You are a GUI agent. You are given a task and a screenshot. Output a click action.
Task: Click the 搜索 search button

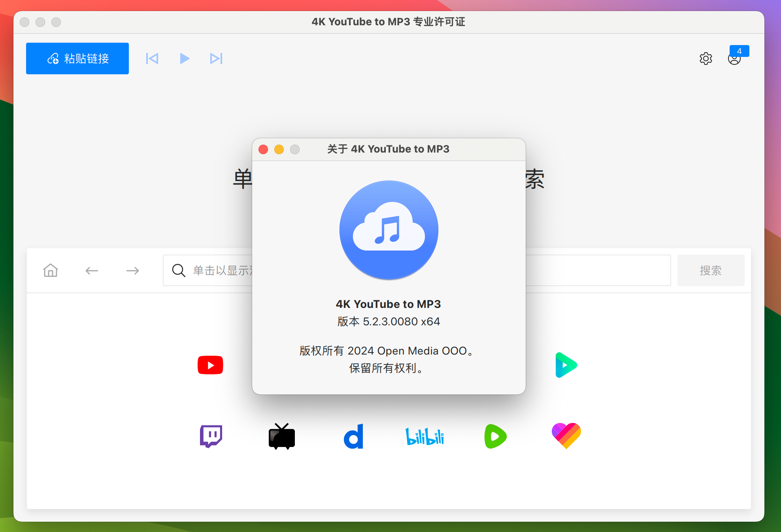coord(711,270)
